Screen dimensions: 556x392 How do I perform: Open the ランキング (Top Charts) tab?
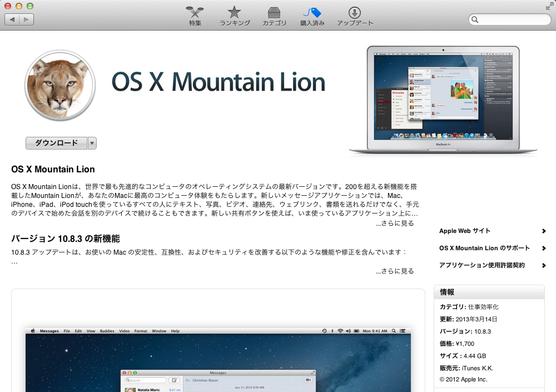(x=235, y=16)
